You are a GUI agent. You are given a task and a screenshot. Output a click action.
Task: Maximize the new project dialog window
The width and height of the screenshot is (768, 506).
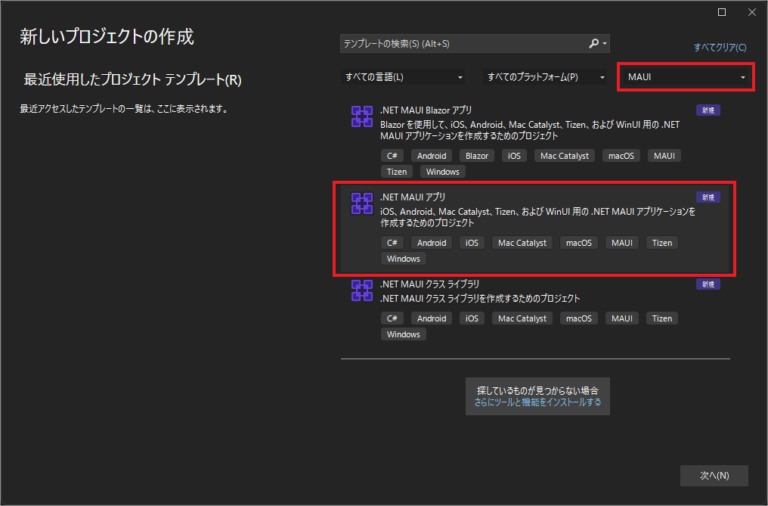[722, 12]
